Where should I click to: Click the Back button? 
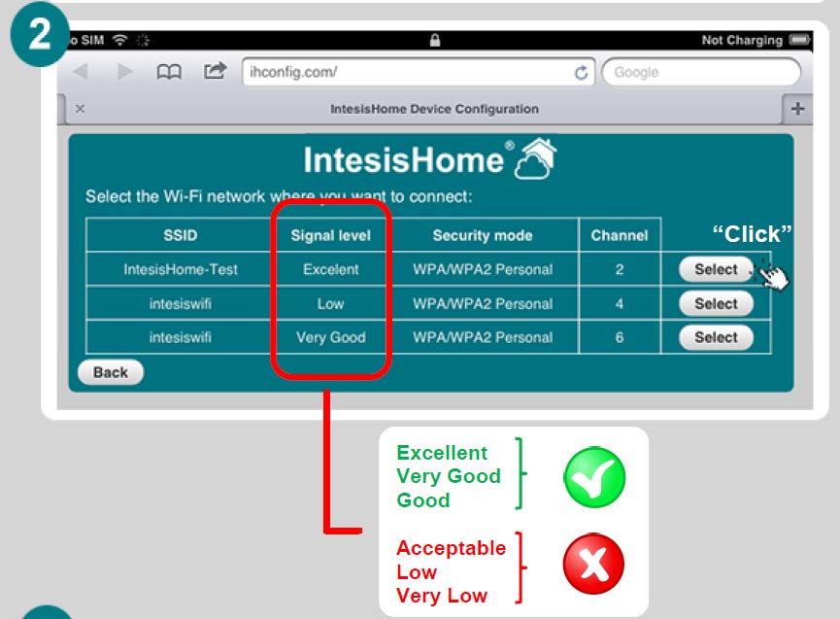111,372
